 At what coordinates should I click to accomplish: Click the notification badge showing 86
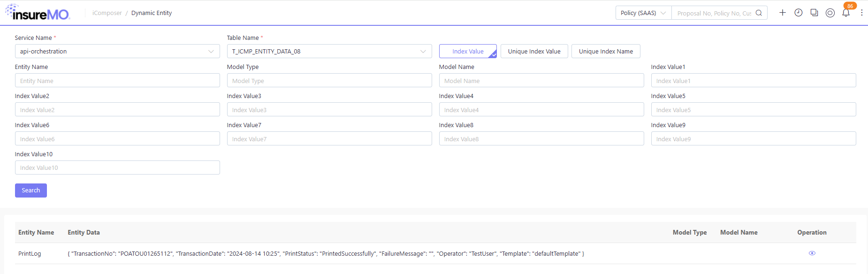click(850, 6)
